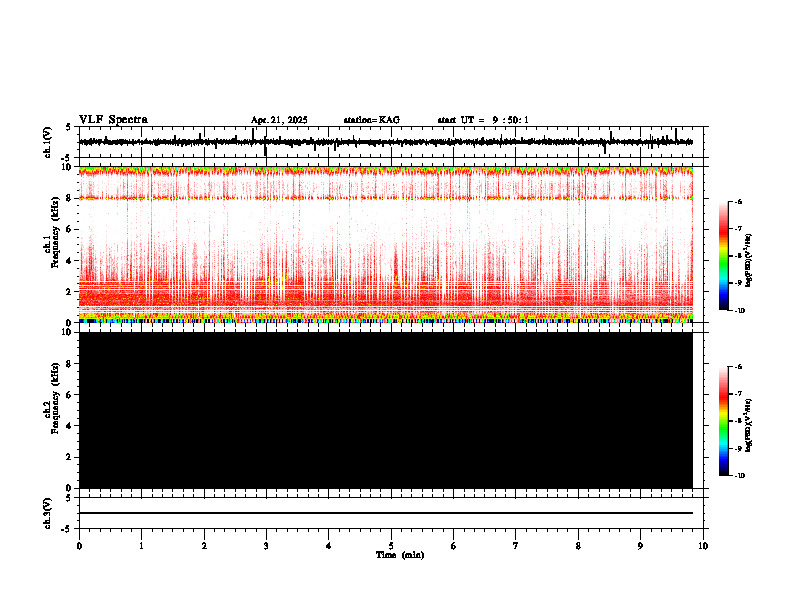Click the ch.1 voltage waveform trace
This screenshot has width=792, height=612.
(x=385, y=142)
